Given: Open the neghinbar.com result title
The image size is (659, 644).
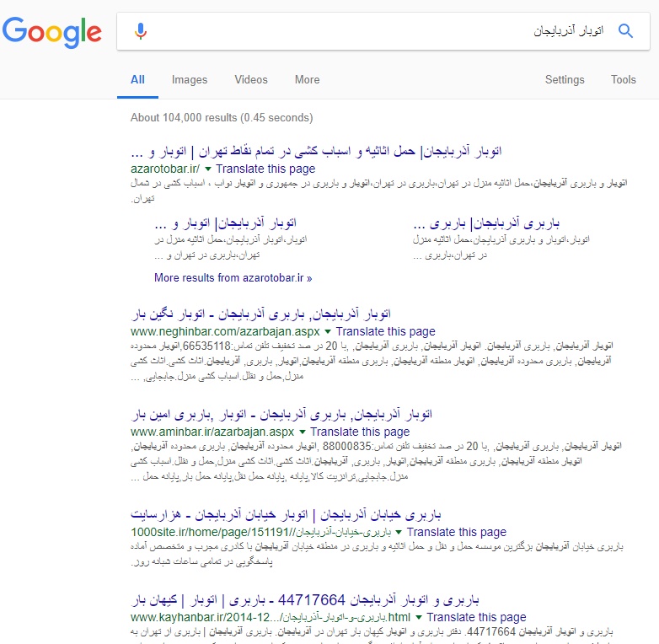Looking at the screenshot, I should 261,314.
